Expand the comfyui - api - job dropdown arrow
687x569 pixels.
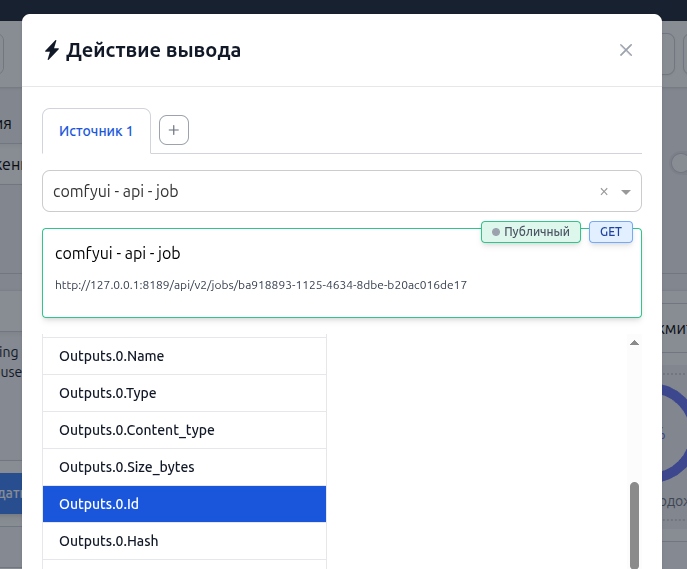point(626,192)
